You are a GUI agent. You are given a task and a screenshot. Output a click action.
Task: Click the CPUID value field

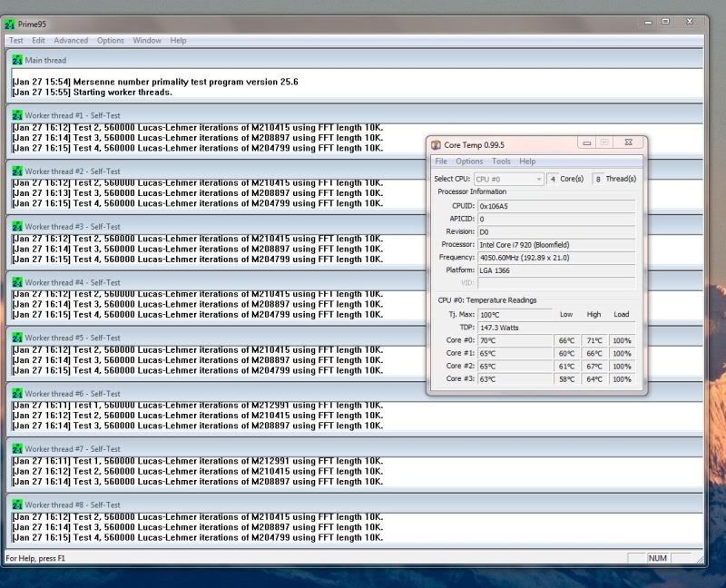click(x=555, y=206)
